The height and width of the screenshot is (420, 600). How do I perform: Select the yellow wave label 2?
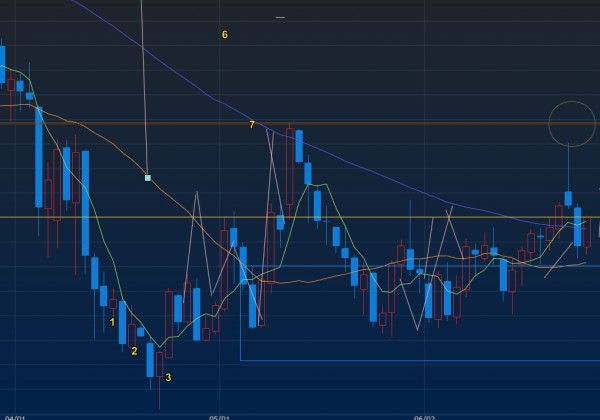tap(135, 350)
